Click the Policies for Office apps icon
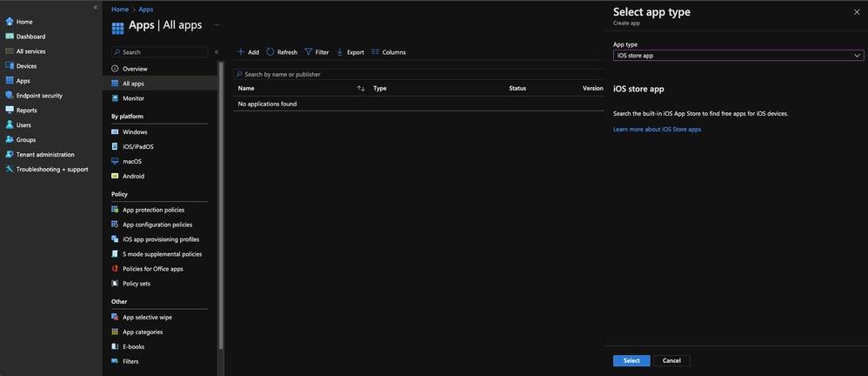The height and width of the screenshot is (376, 868). click(115, 269)
